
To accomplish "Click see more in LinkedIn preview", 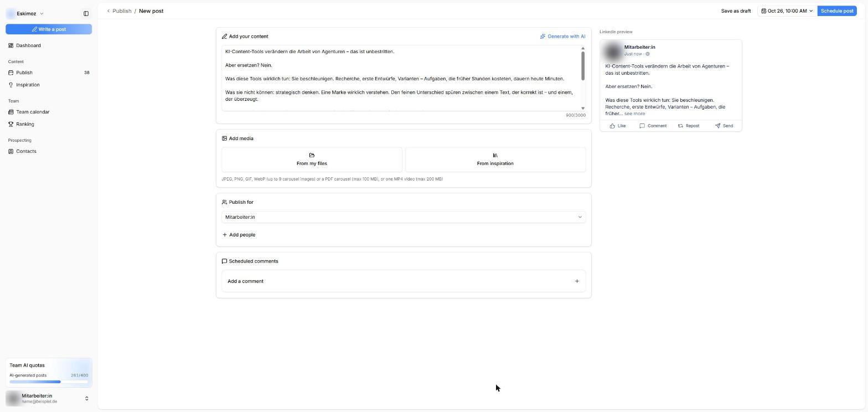I will tap(634, 114).
